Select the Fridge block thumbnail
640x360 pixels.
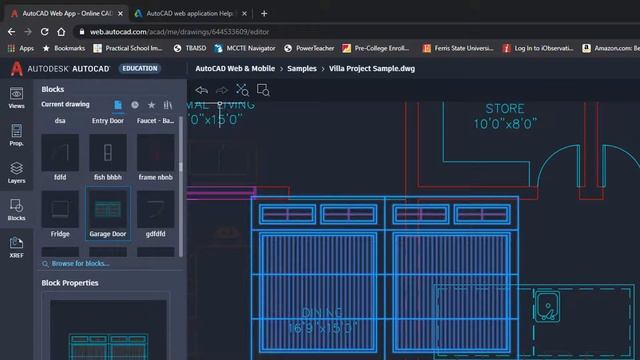pyautogui.click(x=60, y=209)
